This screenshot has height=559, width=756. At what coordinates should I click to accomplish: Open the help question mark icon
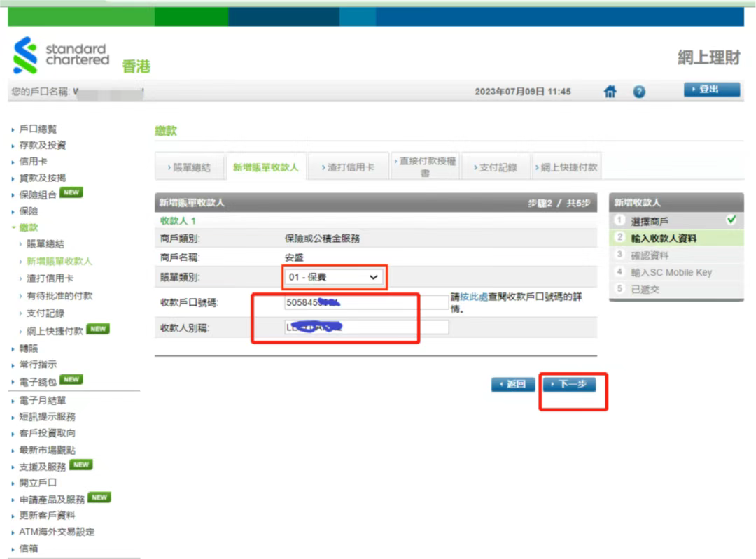(x=639, y=92)
